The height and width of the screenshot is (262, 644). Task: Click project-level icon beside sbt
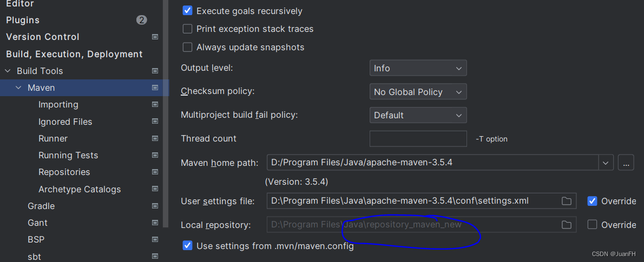click(155, 256)
